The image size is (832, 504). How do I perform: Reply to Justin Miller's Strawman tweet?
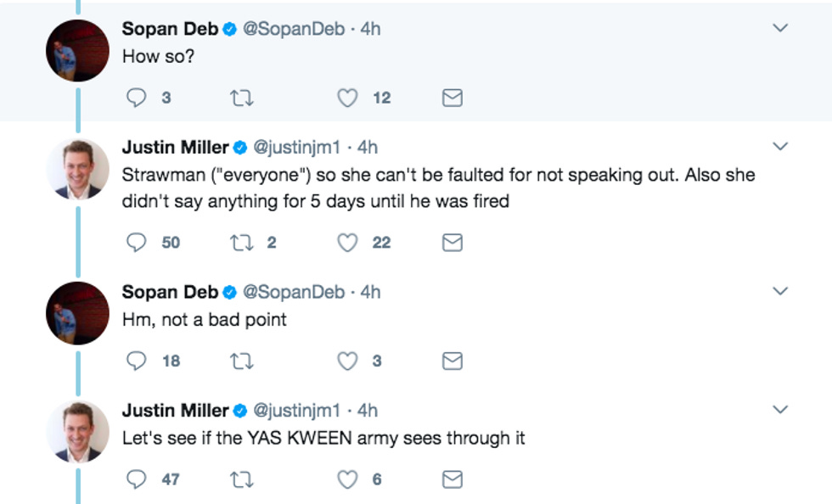[137, 243]
